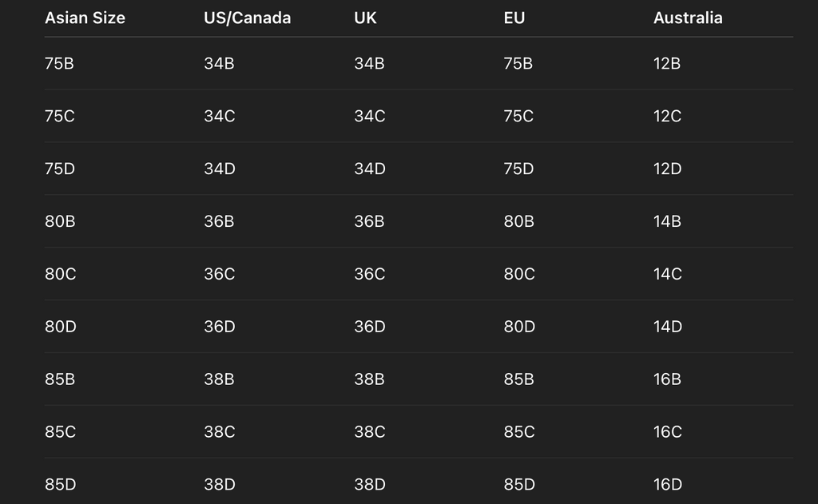Viewport: 818px width, 504px height.
Task: Click the Asian Size column header
Action: (x=85, y=18)
